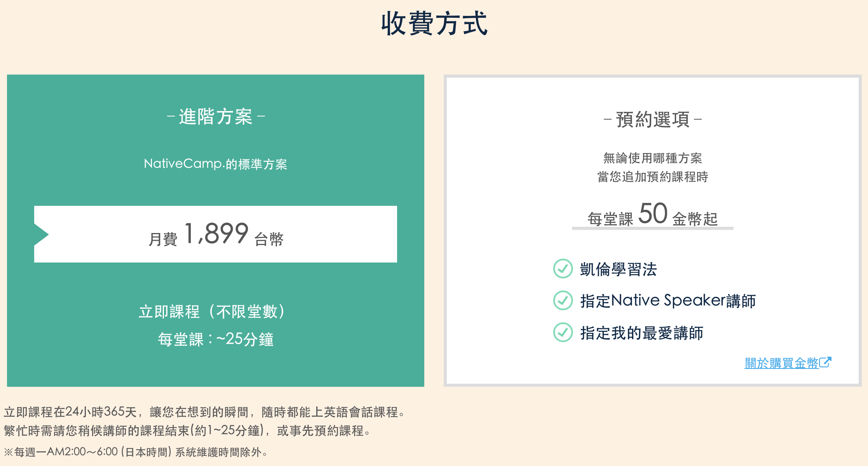Click the 凱倫學習法 feature label
This screenshot has width=868, height=466.
[618, 270]
